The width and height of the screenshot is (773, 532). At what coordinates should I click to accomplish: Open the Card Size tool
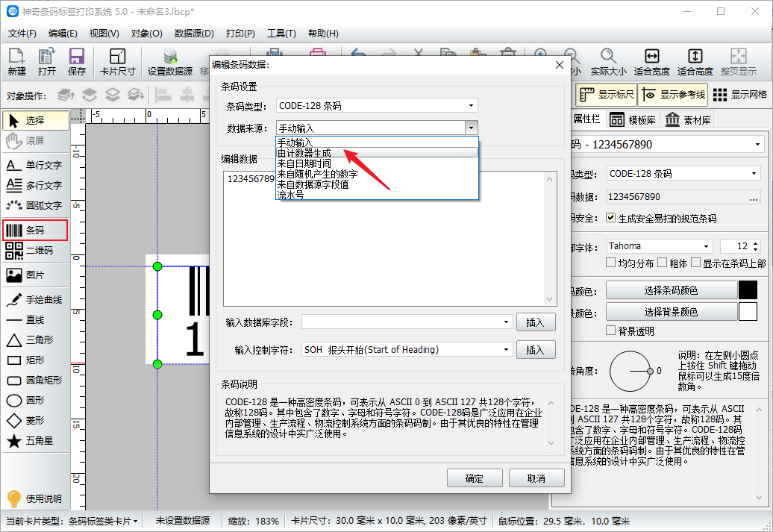pos(117,62)
